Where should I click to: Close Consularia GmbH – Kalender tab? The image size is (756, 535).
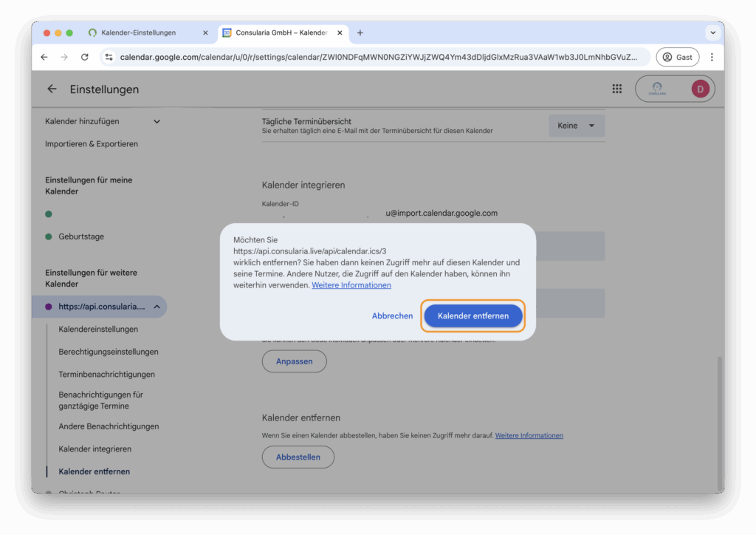coord(340,33)
